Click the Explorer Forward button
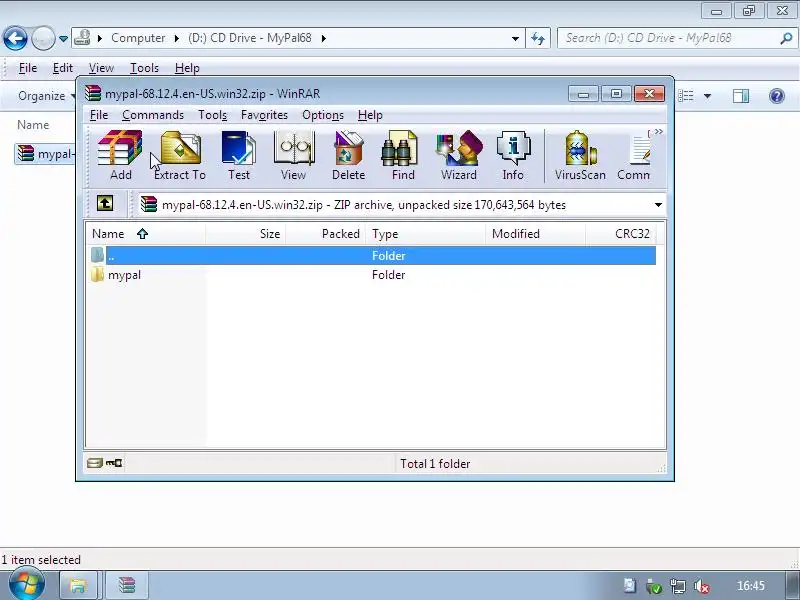 pyautogui.click(x=43, y=38)
